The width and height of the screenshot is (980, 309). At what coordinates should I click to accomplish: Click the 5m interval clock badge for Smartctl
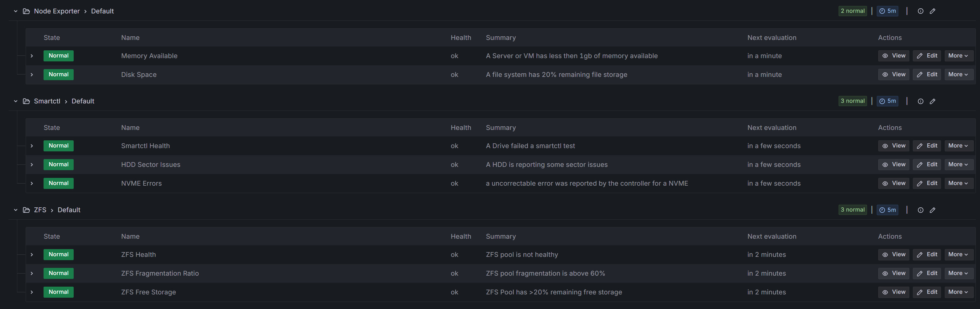tap(887, 101)
